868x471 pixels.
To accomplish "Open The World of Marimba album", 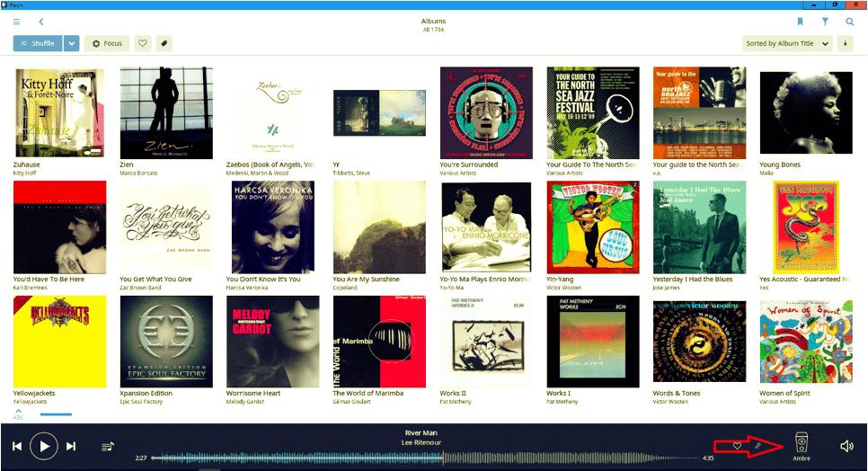I will click(379, 342).
